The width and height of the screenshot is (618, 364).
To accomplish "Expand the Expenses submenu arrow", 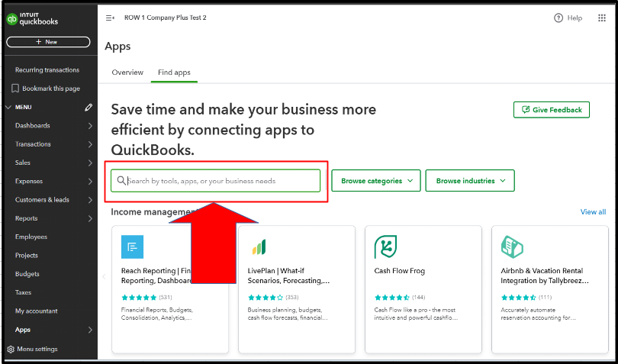I will [90, 182].
